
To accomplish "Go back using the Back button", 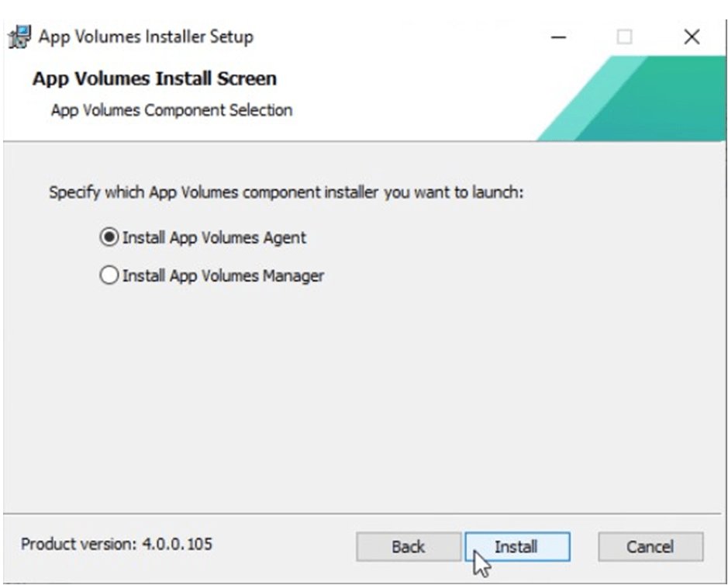I will click(x=408, y=547).
